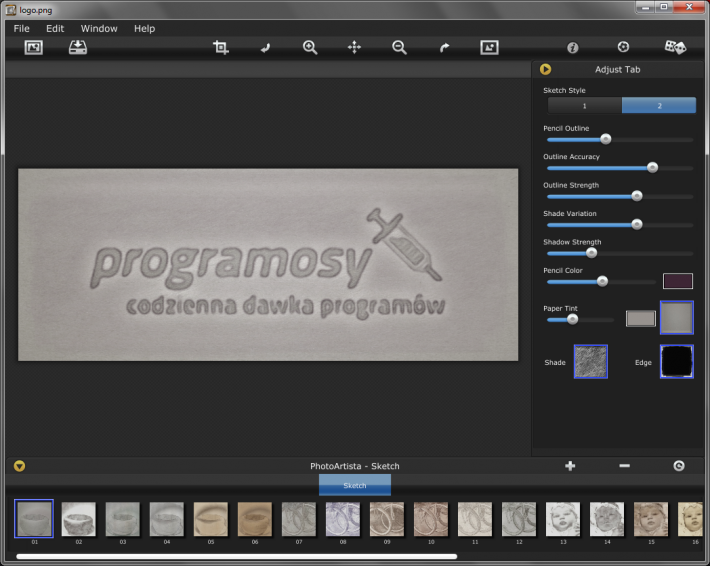Click the 'Adjust Tab' panel title text
This screenshot has width=710, height=566.
coord(617,69)
